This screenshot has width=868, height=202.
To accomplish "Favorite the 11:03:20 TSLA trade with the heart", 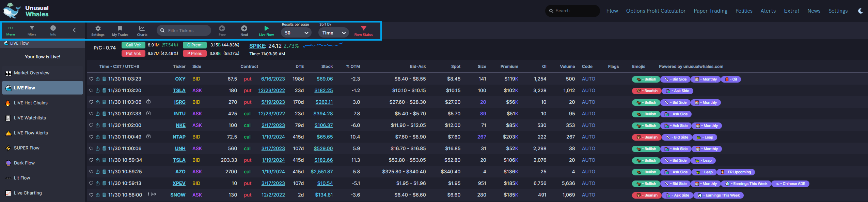I will click(91, 90).
